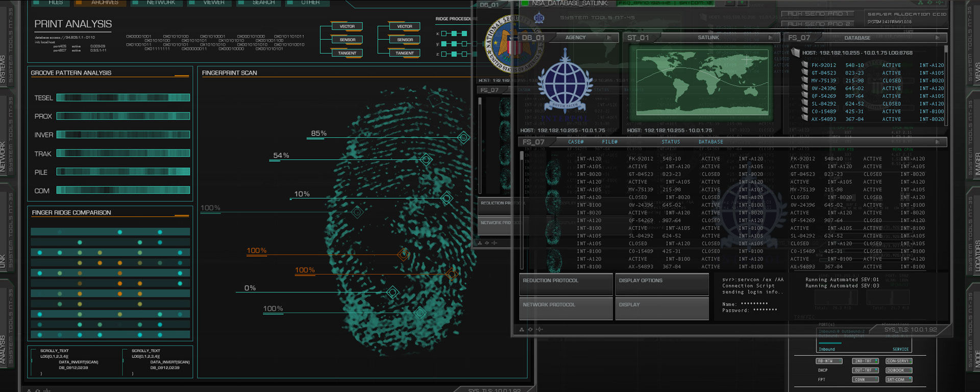Click the orange 100% fingerprint match marker
980x392 pixels.
[x=404, y=254]
